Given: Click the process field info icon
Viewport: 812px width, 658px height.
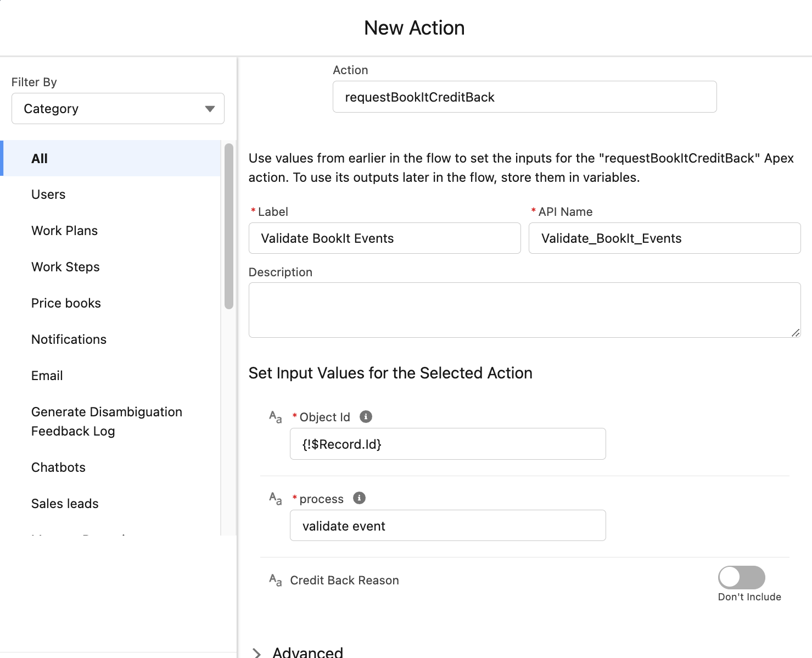Looking at the screenshot, I should [359, 498].
